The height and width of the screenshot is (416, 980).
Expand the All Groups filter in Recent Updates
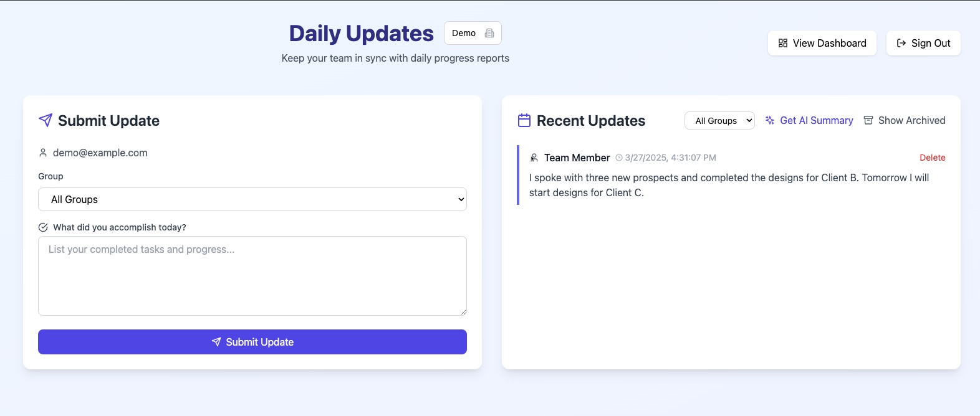pos(719,121)
